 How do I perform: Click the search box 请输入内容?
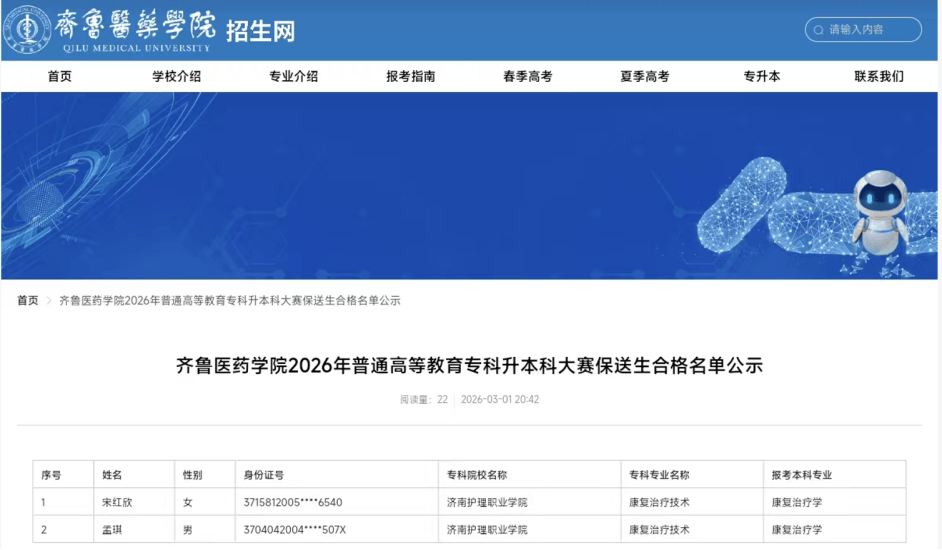pos(863,29)
